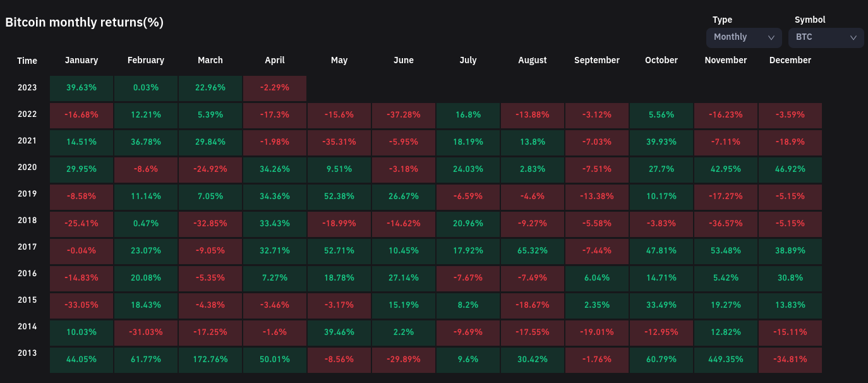
Task: Click the 39.93% cell for October 2021
Action: [661, 142]
